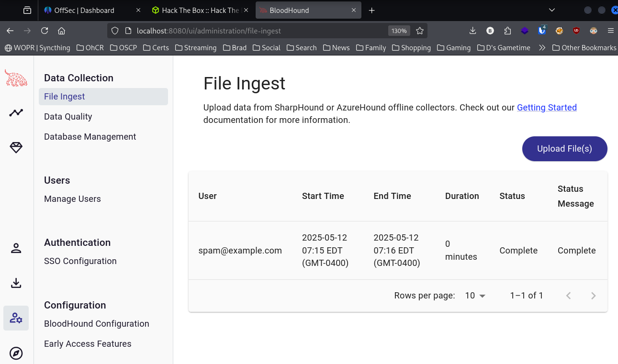618x364 pixels.
Task: Click the goggles-face extension icon
Action: click(x=594, y=31)
